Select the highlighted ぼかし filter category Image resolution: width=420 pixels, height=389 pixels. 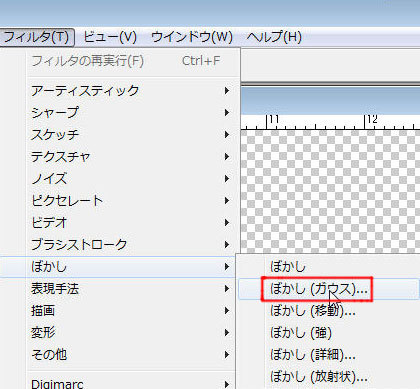119,267
